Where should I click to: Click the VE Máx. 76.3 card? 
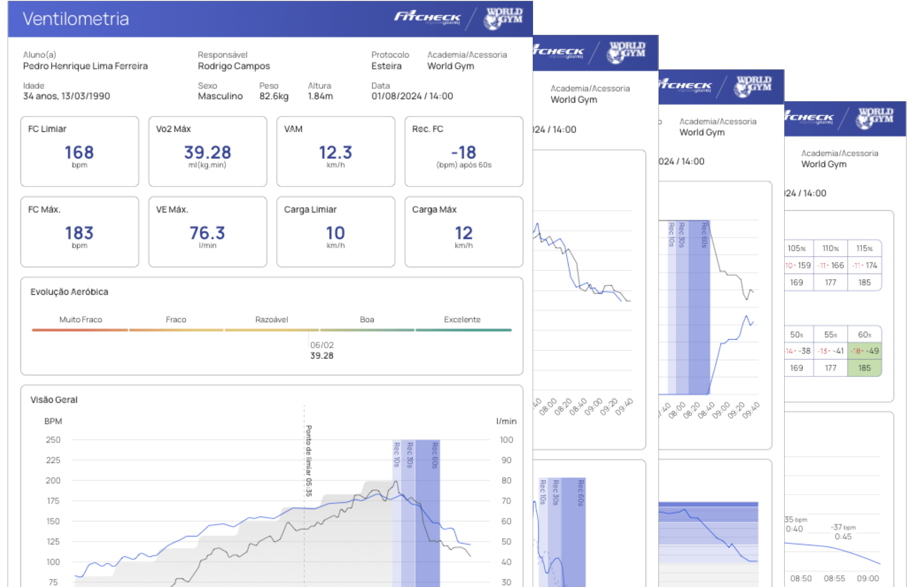[208, 232]
